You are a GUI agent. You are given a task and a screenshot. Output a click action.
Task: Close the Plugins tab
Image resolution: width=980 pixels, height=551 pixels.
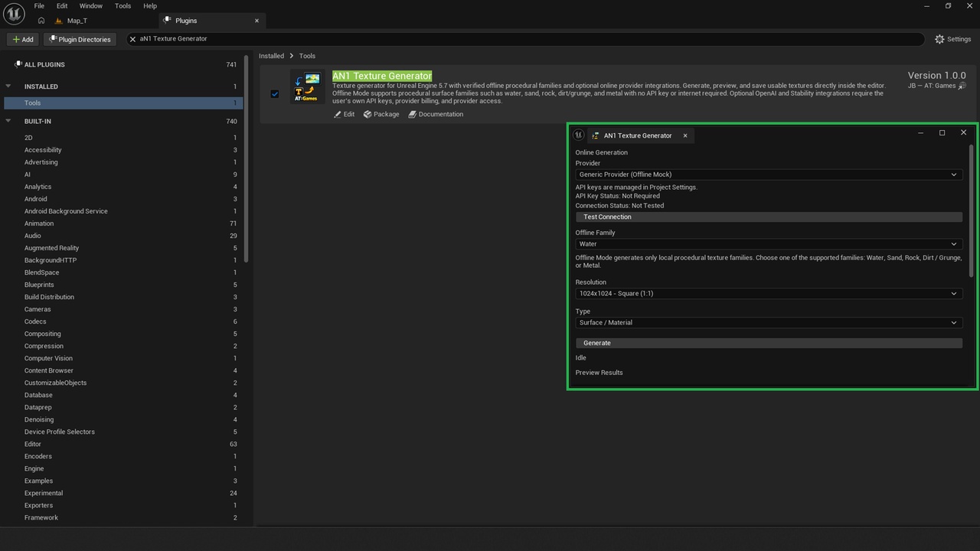[256, 21]
